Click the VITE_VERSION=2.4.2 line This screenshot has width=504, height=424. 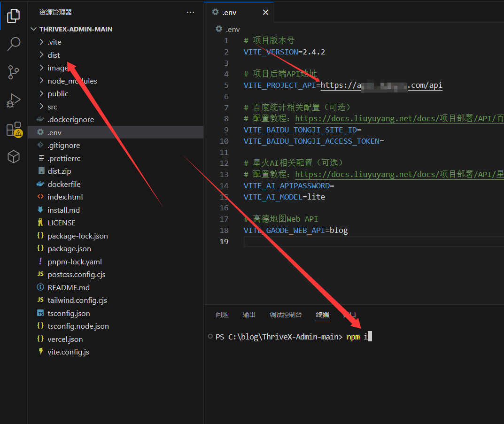[284, 52]
